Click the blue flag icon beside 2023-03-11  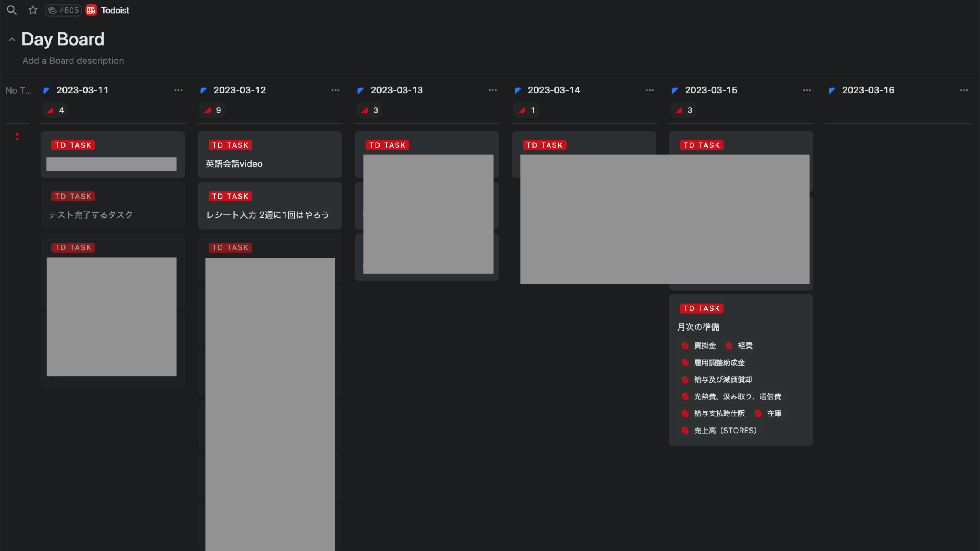tap(46, 91)
